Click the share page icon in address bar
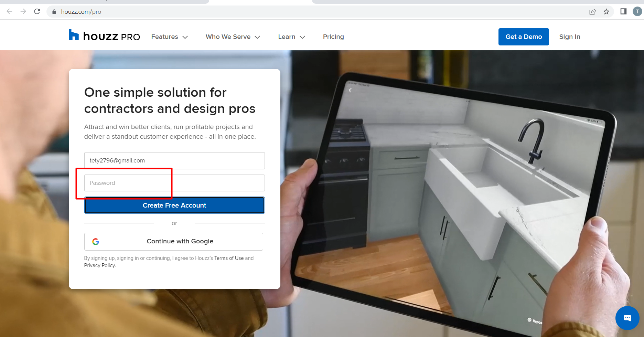 (x=592, y=12)
